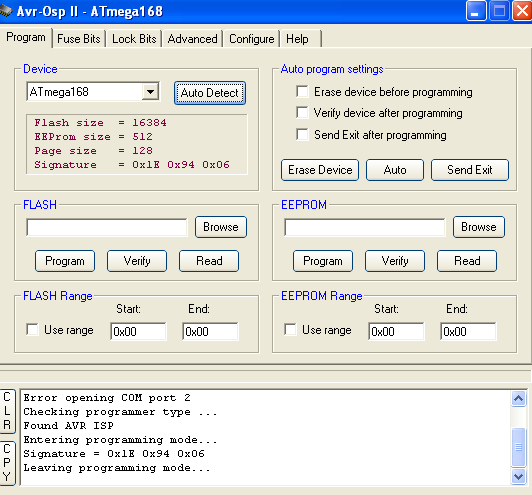Program the FLASH memory
Viewport: 532px width, 495px height.
pos(65,261)
